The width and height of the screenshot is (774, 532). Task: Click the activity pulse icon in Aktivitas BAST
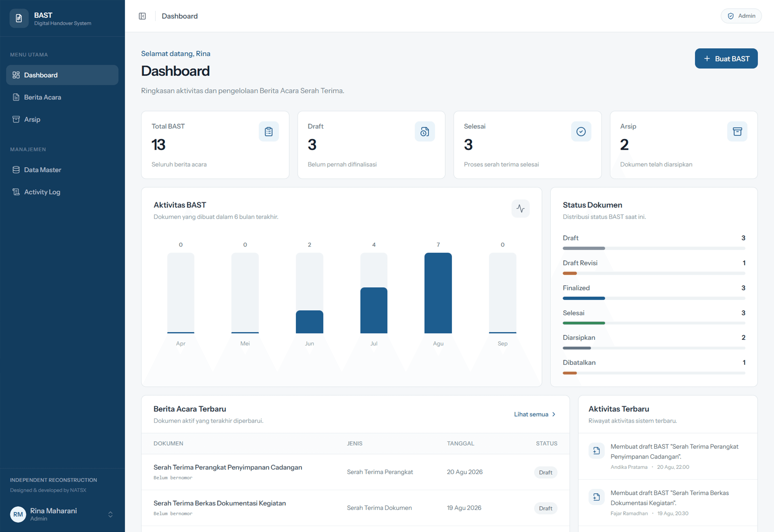(x=520, y=209)
